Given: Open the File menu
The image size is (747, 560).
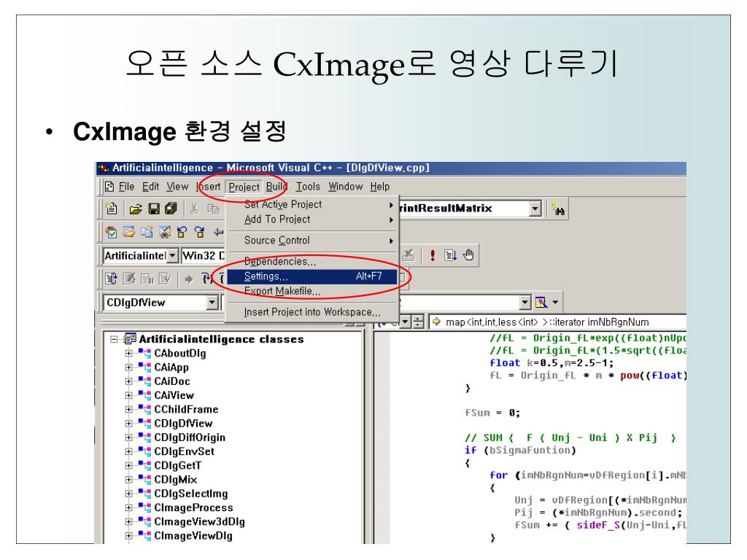Looking at the screenshot, I should point(126,187).
